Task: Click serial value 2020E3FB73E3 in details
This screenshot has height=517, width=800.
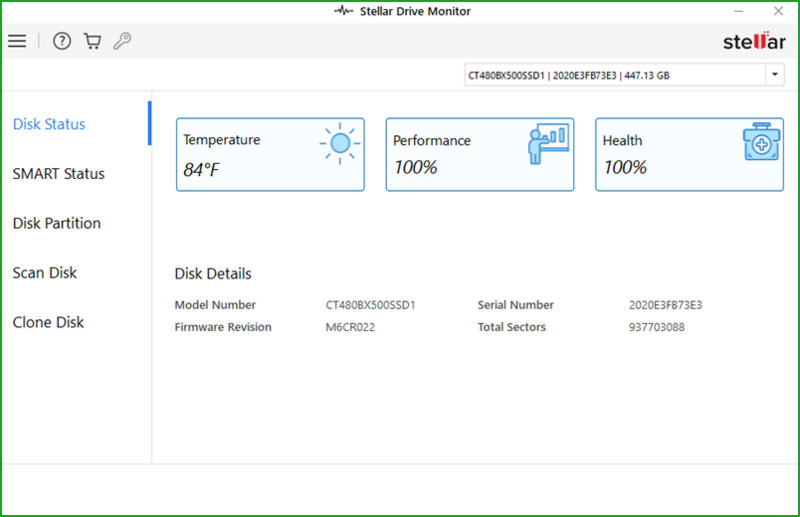Action: tap(665, 305)
